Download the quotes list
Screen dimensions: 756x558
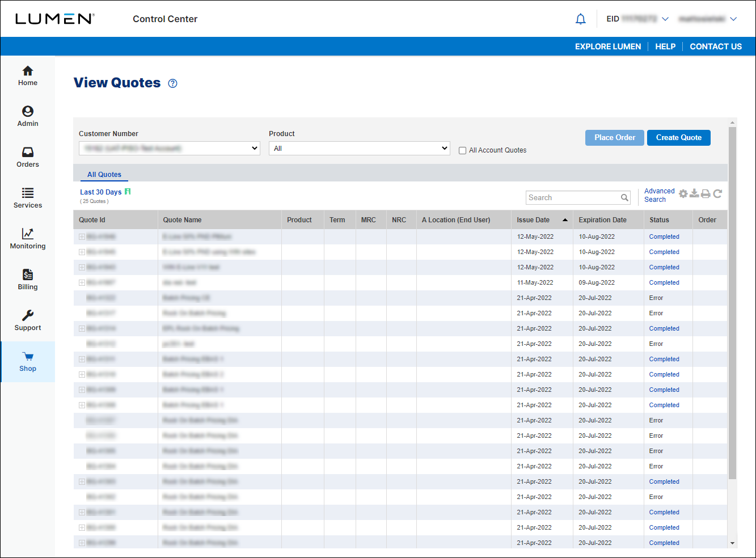coord(694,194)
